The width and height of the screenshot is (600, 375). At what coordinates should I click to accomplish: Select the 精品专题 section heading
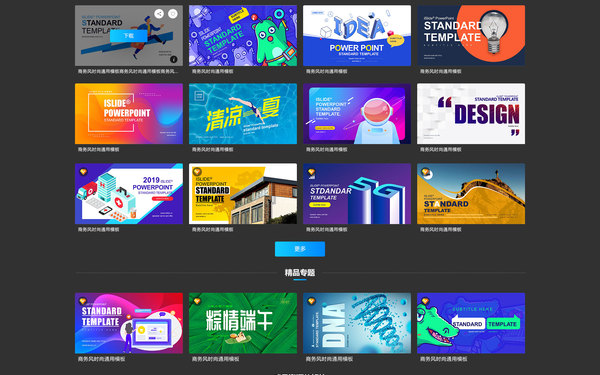(x=300, y=272)
